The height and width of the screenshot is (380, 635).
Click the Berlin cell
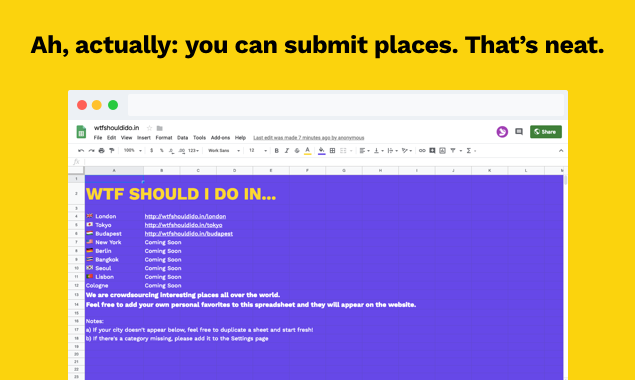[x=114, y=251]
